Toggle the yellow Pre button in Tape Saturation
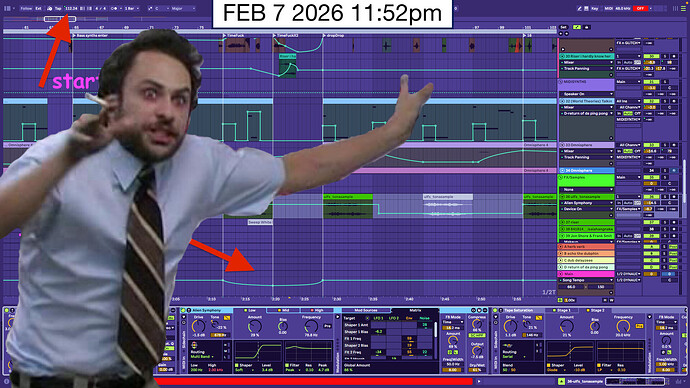This screenshot has width=690, height=388. [x=639, y=326]
